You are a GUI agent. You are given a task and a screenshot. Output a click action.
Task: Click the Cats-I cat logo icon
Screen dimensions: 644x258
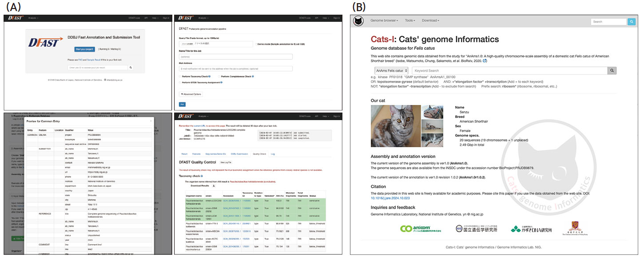358,21
